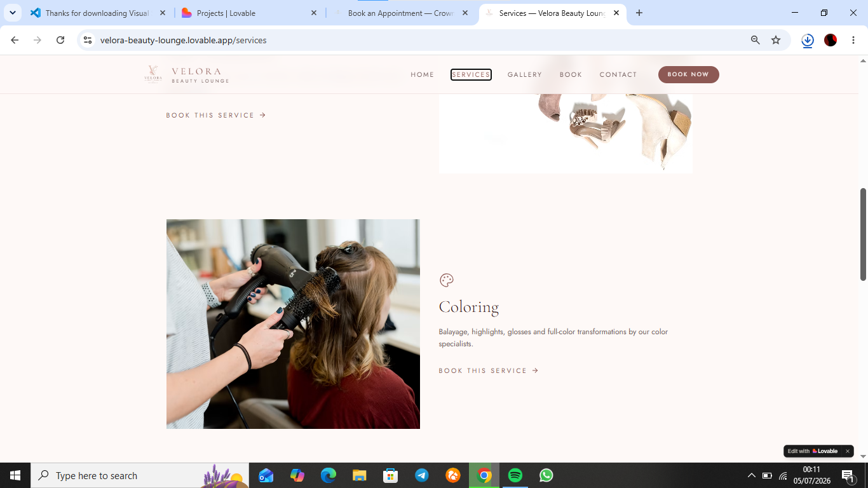This screenshot has width=868, height=488.
Task: Click the page vertical scrollbar thumb
Action: point(863,234)
